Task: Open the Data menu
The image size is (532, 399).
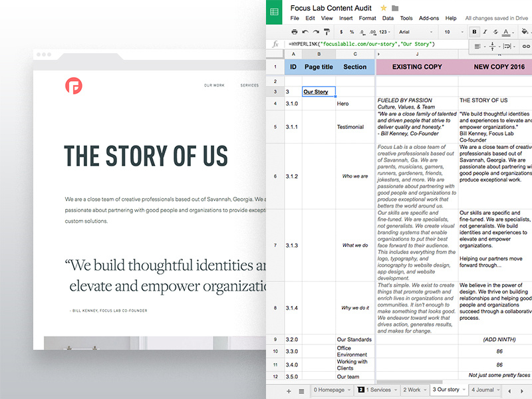Action: point(388,19)
